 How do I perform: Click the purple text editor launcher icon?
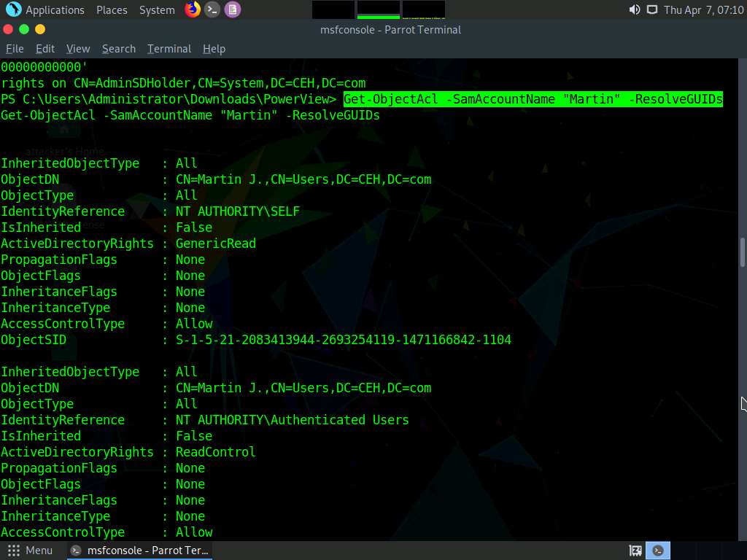(x=232, y=9)
